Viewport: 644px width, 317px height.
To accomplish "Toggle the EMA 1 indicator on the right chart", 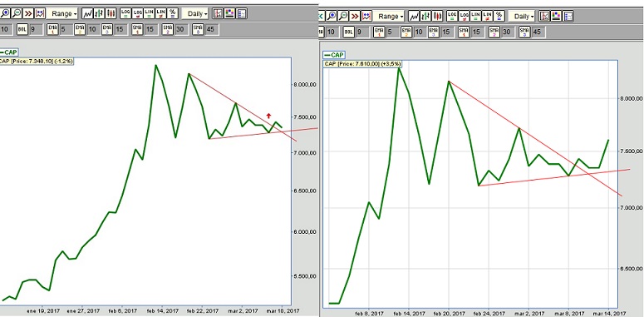I will (379, 32).
